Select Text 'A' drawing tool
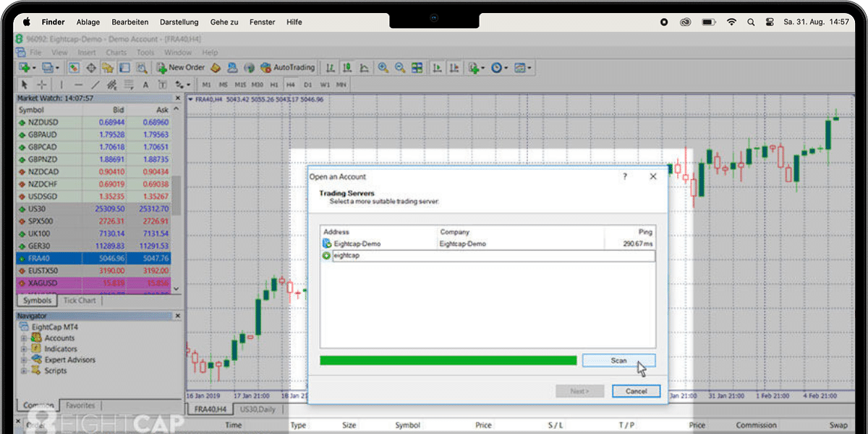Viewport: 868px width, 434px height. (x=145, y=85)
